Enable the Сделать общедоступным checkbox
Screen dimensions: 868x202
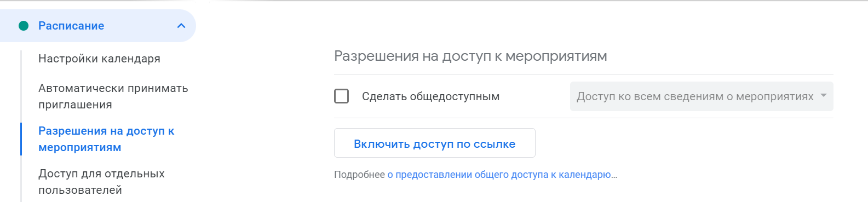point(342,96)
